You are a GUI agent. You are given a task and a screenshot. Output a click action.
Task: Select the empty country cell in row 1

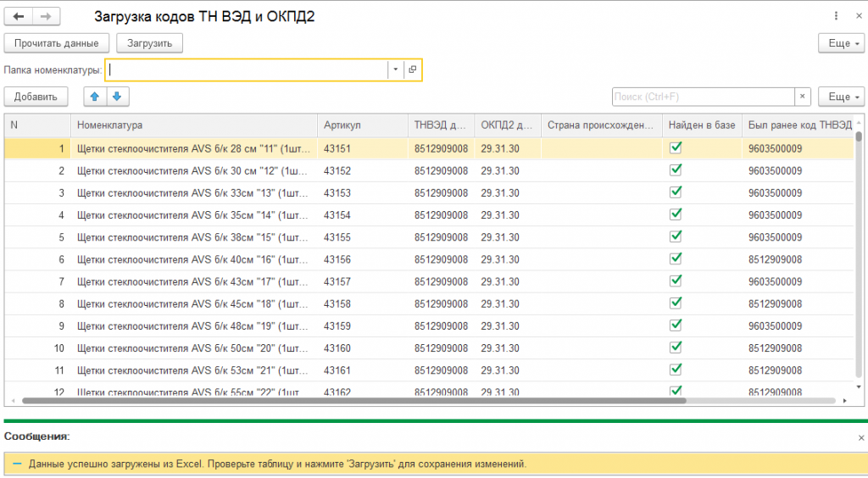602,149
